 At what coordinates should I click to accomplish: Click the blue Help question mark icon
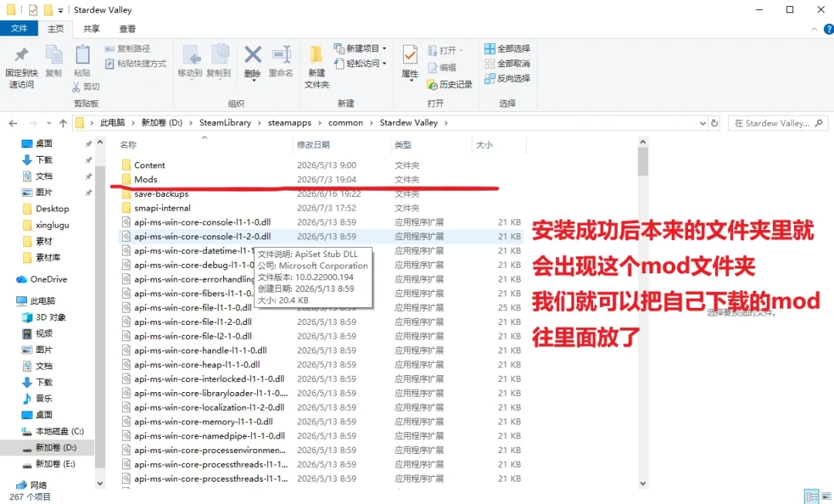click(x=829, y=29)
